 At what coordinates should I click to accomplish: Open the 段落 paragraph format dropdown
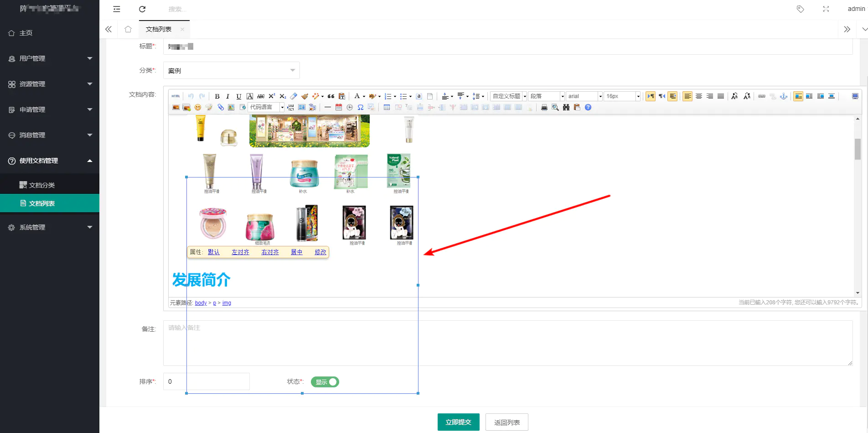(x=547, y=96)
